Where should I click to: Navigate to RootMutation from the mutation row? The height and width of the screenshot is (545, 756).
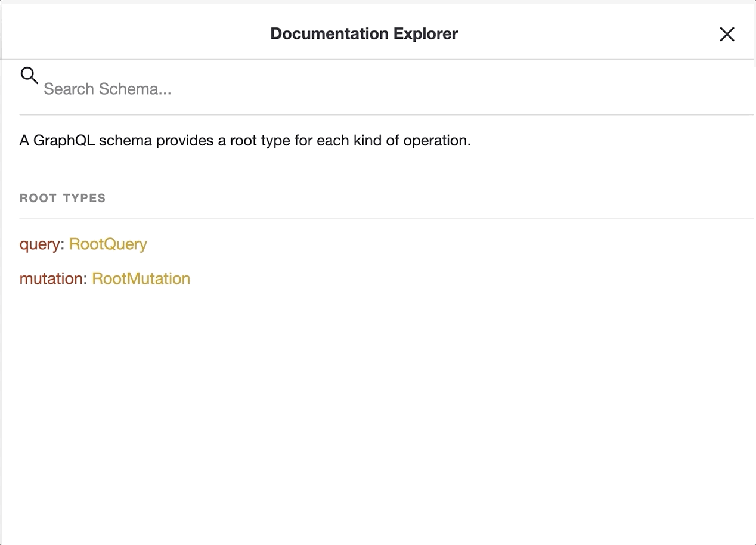tap(141, 278)
